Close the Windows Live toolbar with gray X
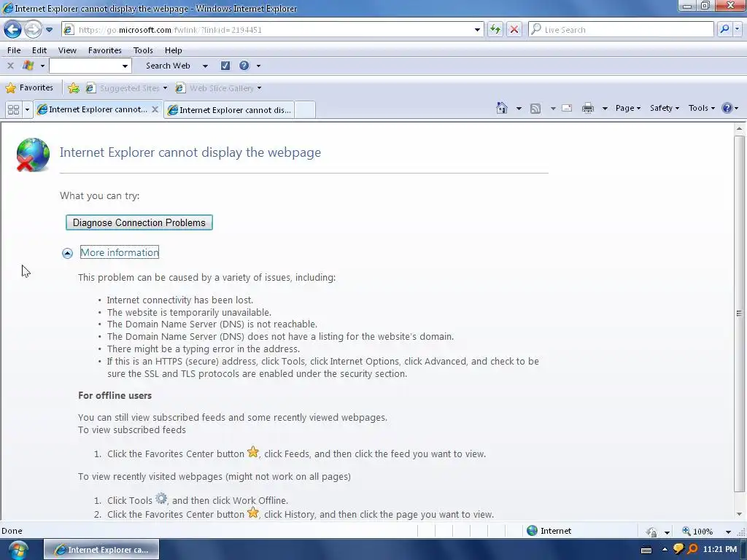Image resolution: width=747 pixels, height=560 pixels. pos(10,66)
